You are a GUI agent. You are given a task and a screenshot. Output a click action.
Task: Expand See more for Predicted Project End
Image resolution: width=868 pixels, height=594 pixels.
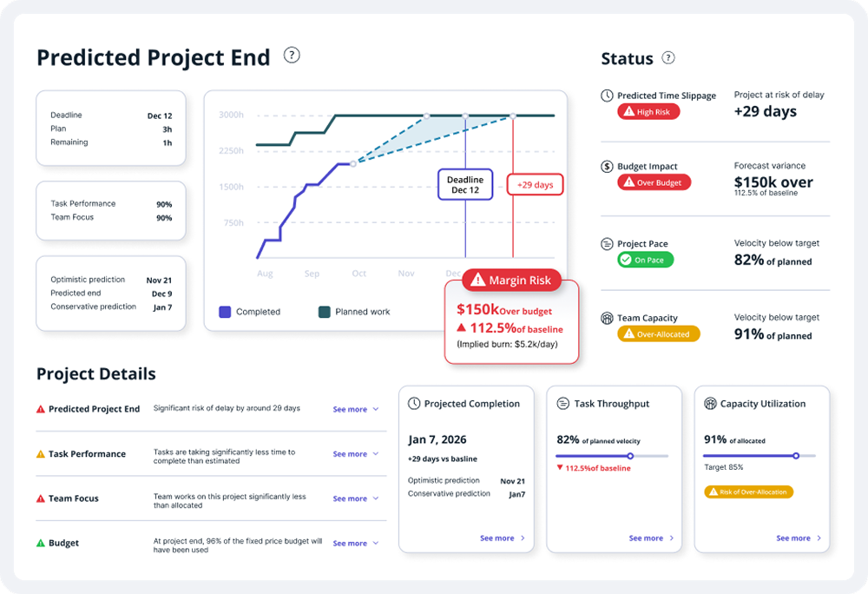coord(356,409)
